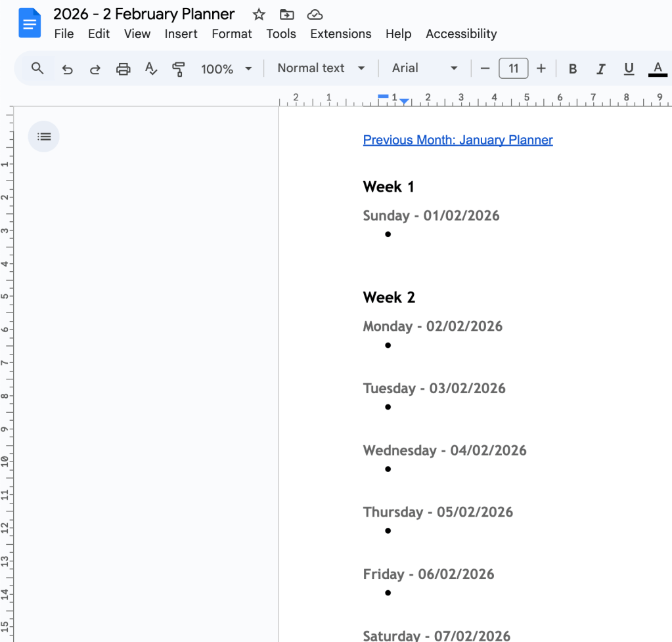Screen dimensions: 672x642
Task: Toggle bold formatting
Action: tap(573, 69)
